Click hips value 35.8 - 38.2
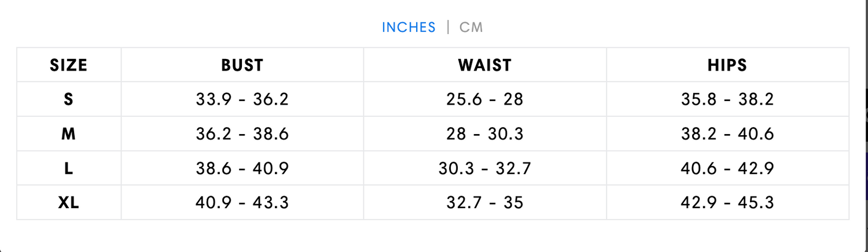Screen dimensions: 868x252 click(x=727, y=99)
